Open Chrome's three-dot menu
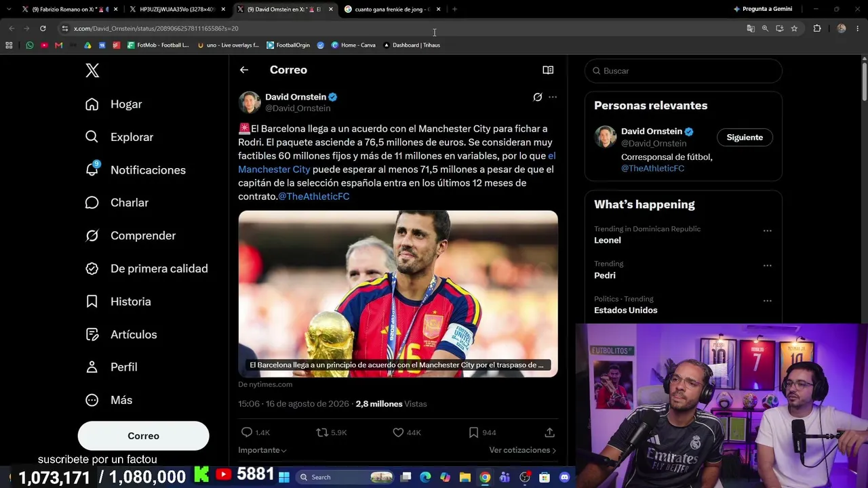 point(858,28)
